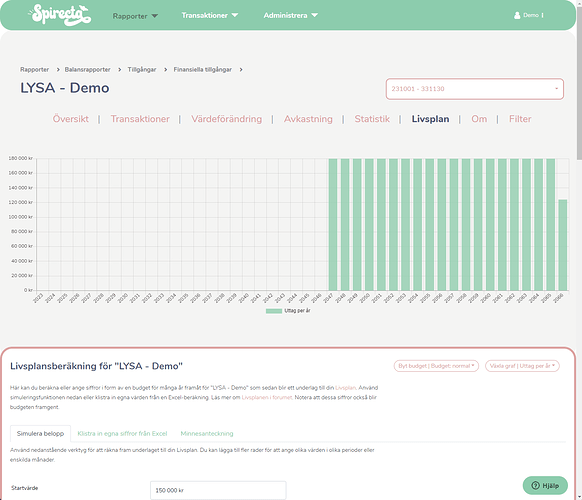Switch to Klistra in egna siffror från Excel
The height and width of the screenshot is (500, 582).
(122, 433)
